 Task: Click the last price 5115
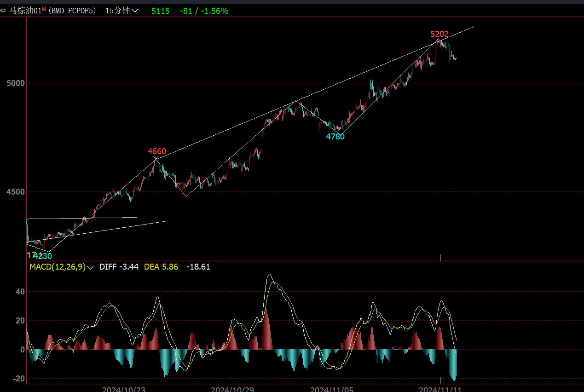coord(161,11)
